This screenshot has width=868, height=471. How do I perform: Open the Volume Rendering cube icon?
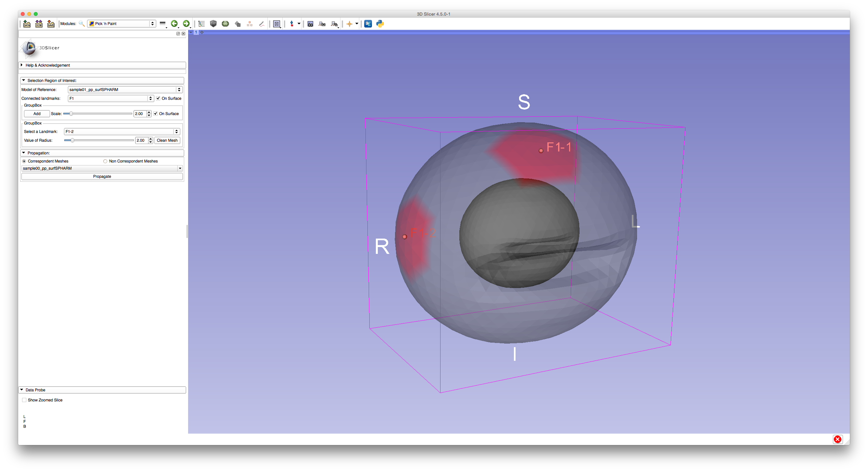coord(213,24)
